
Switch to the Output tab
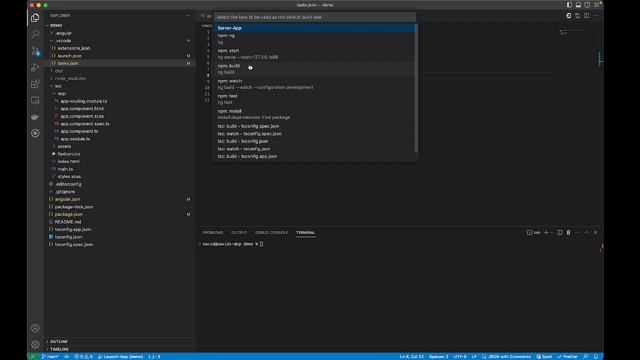pyautogui.click(x=239, y=233)
